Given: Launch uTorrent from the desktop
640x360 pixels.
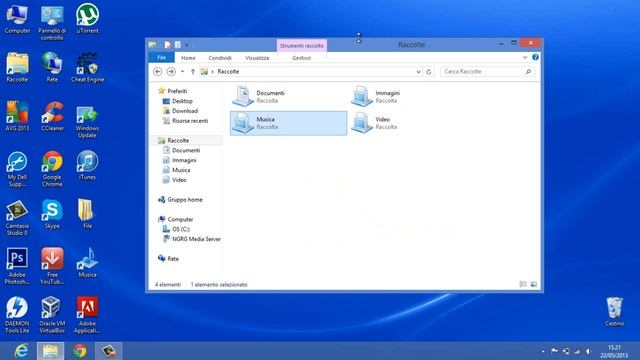Looking at the screenshot, I should pos(87,19).
